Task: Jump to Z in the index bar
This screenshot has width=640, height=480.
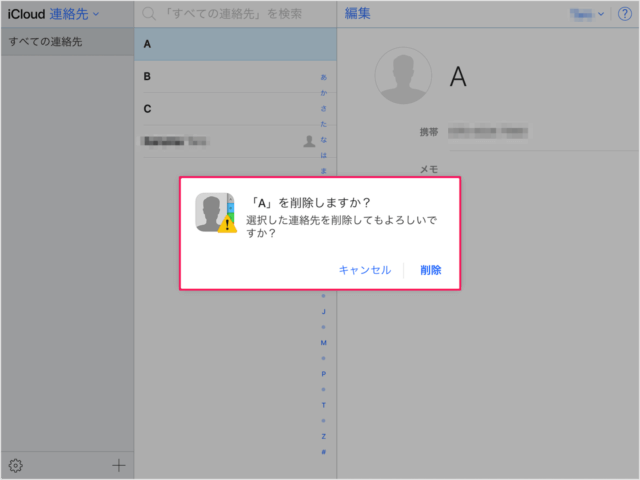Action: click(x=323, y=436)
